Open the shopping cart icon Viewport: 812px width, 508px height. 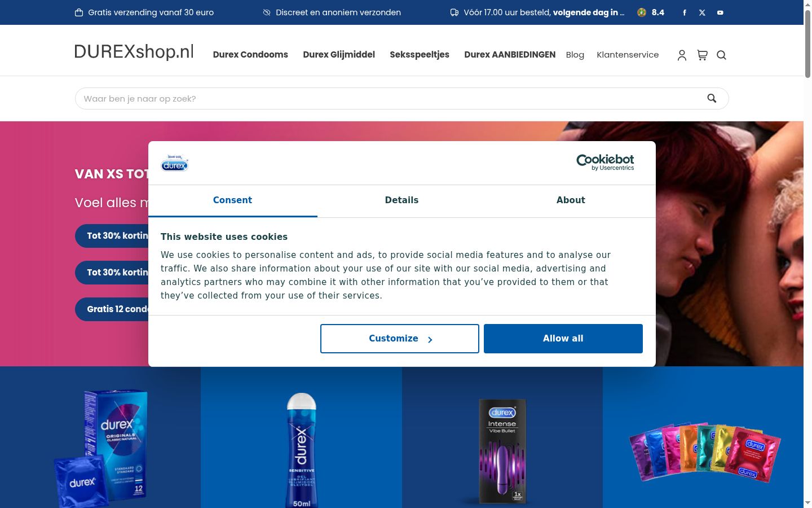pyautogui.click(x=702, y=55)
